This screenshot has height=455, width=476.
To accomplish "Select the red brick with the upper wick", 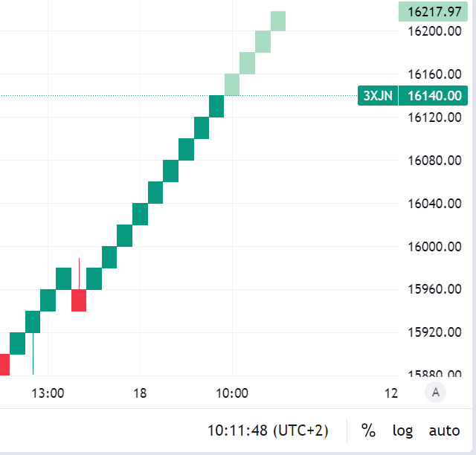I will pyautogui.click(x=79, y=300).
